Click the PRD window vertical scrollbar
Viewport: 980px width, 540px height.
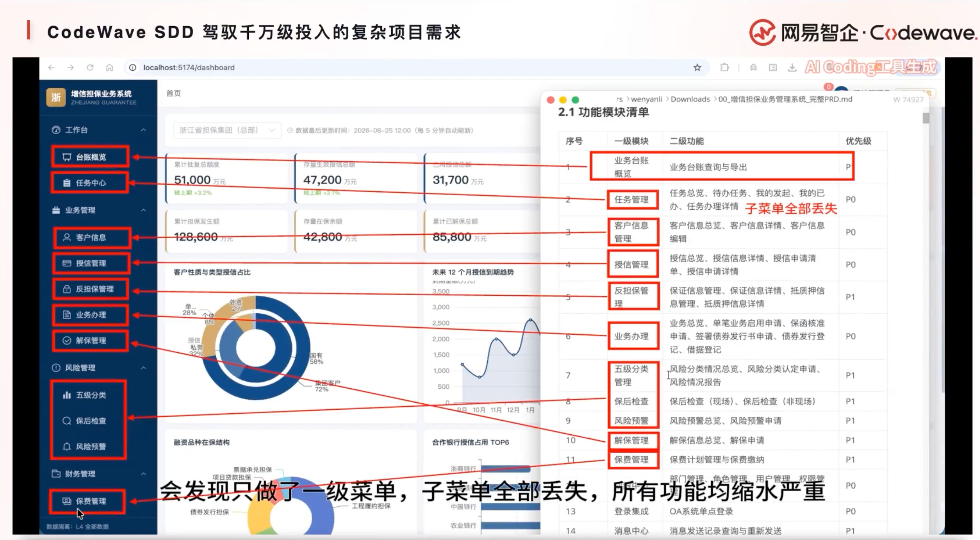926,118
